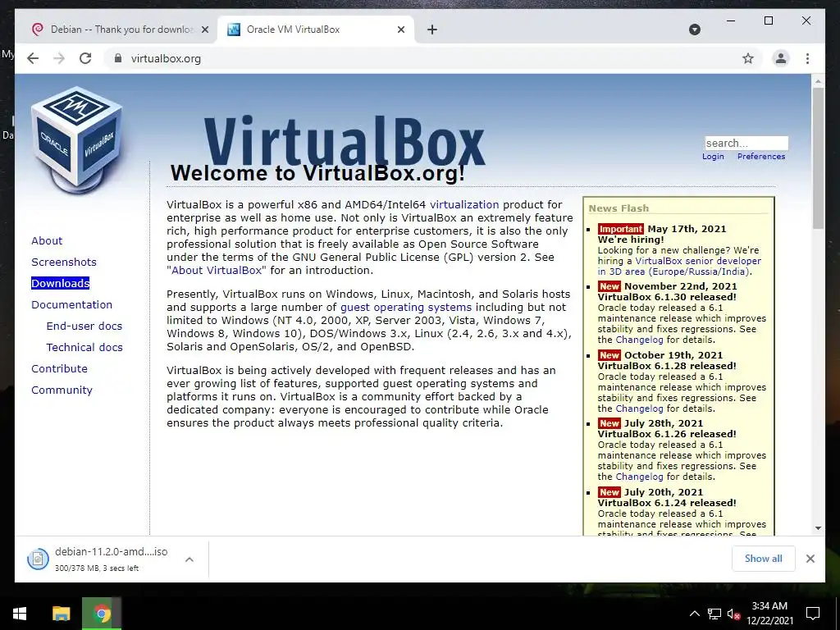Click the "VirtualBox 6.1.24 released!" headline

[667, 503]
